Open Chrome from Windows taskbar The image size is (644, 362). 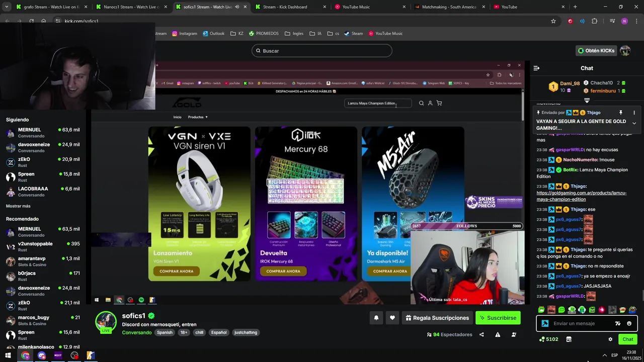click(25, 355)
